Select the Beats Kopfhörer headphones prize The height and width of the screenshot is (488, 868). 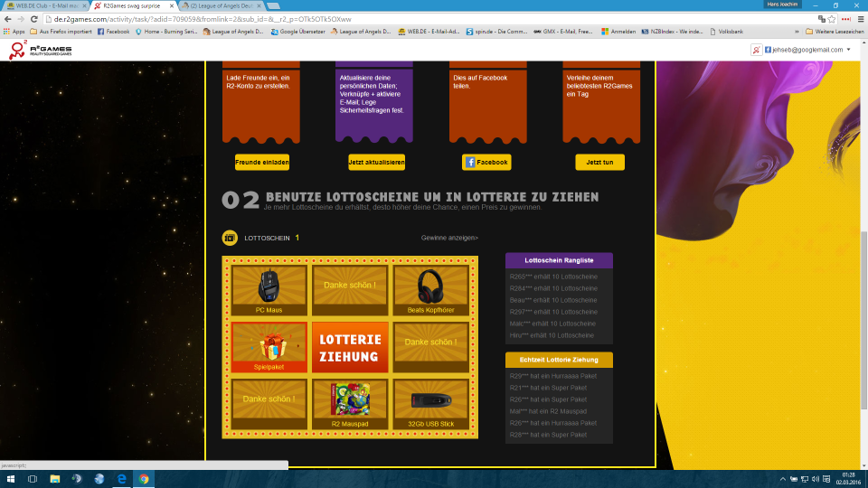(429, 290)
